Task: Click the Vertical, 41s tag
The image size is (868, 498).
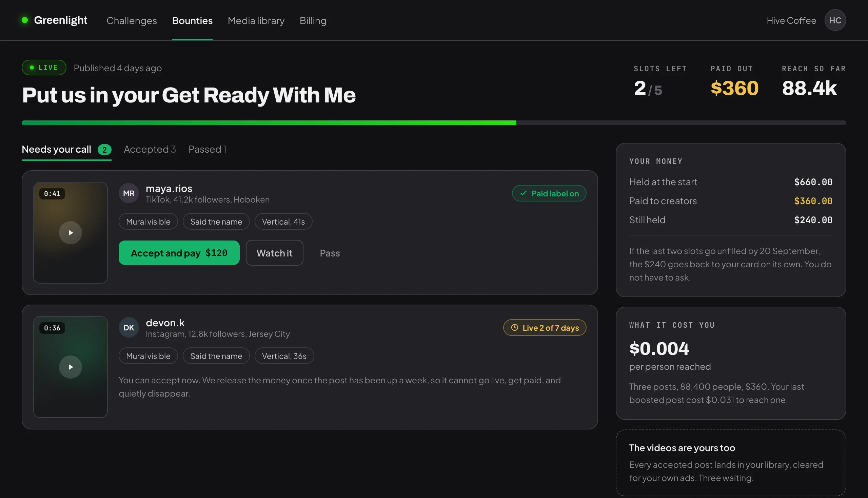Action: point(283,222)
